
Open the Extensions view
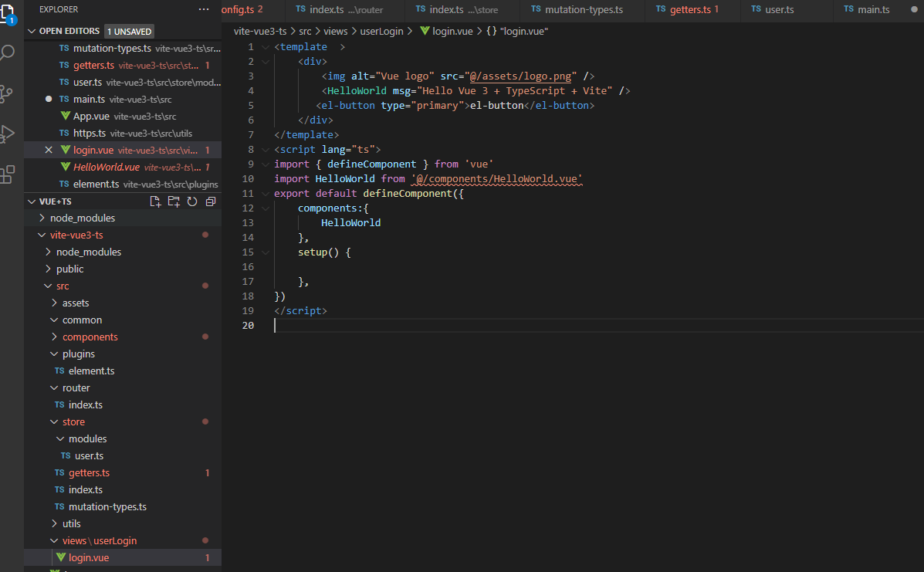coord(8,174)
